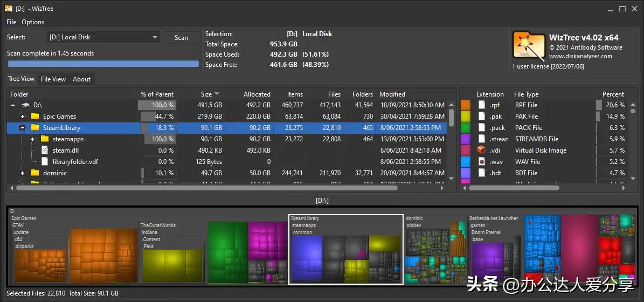Viewport: 644px width, 302px height.
Task: Open the File menu
Action: tap(11, 22)
